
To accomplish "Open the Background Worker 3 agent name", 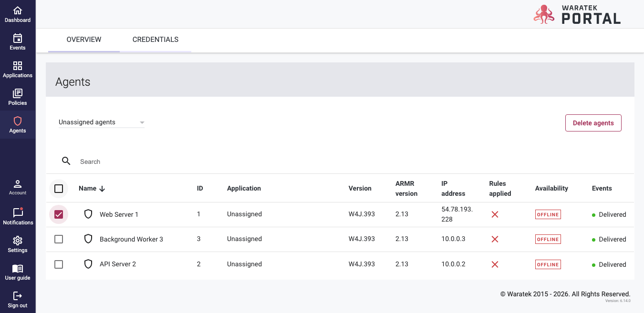I will (131, 239).
